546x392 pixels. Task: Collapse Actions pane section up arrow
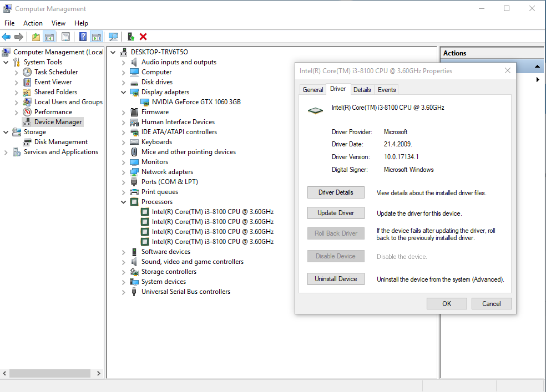tap(537, 66)
